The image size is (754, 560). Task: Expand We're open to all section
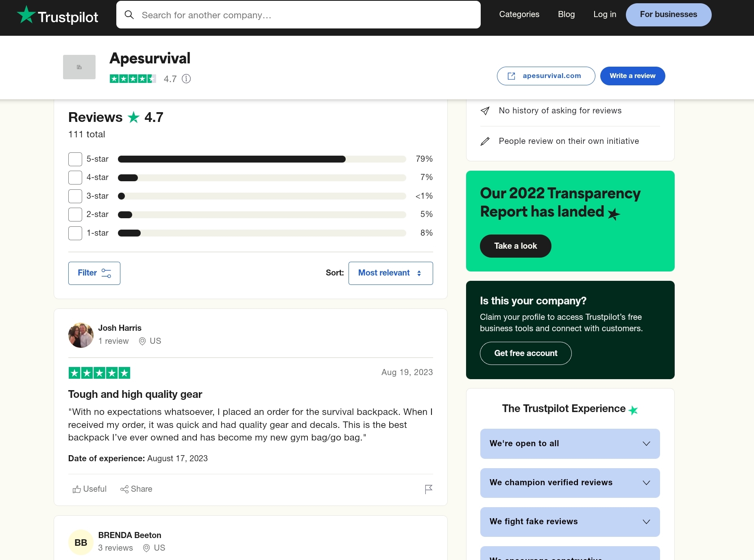click(570, 444)
